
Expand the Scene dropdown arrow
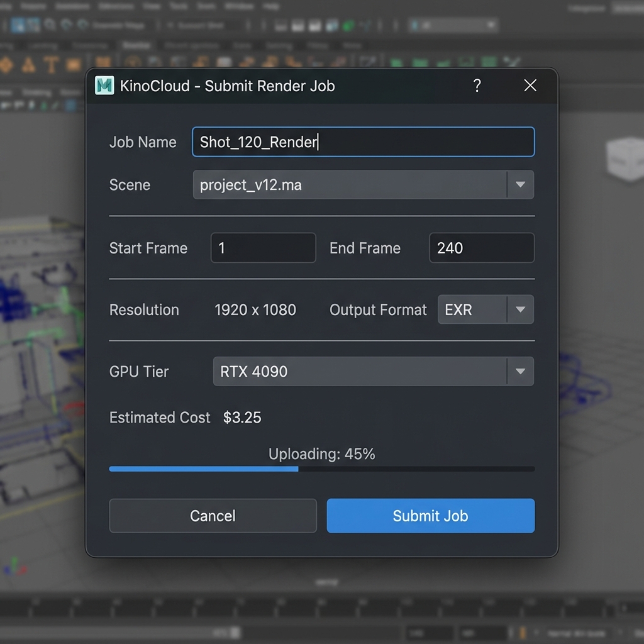(521, 184)
